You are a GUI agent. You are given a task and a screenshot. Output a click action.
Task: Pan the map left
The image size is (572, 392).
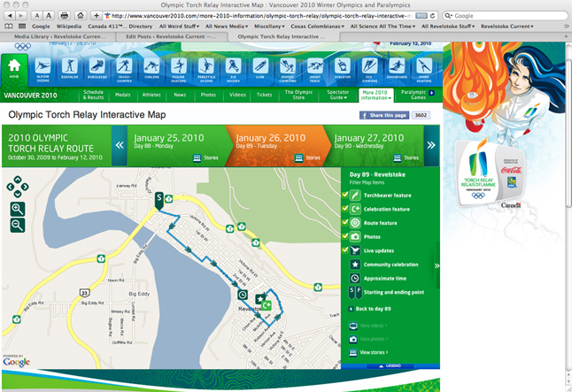11,187
